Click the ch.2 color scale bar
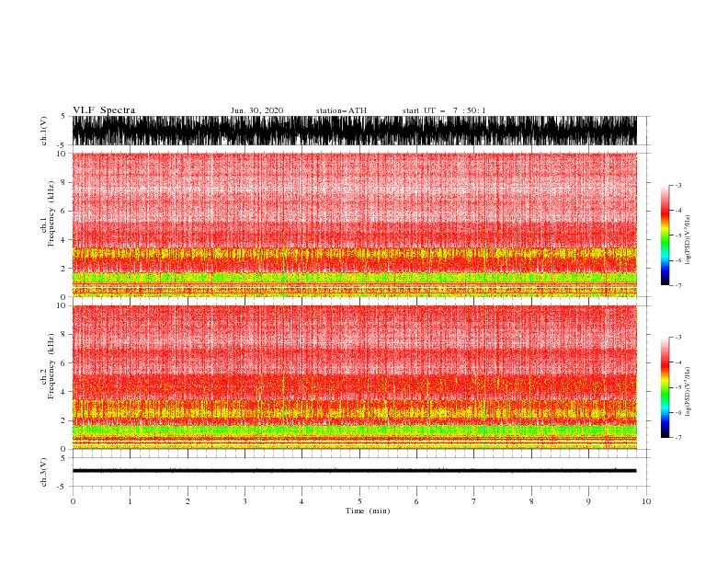 665,387
